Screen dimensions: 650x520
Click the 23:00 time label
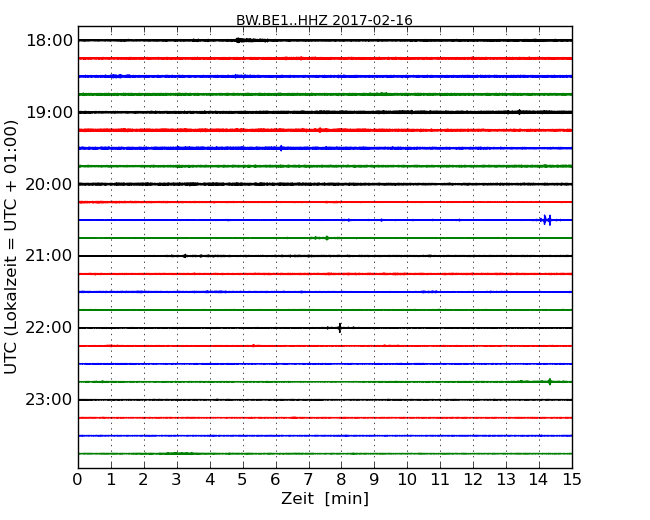[x=49, y=400]
